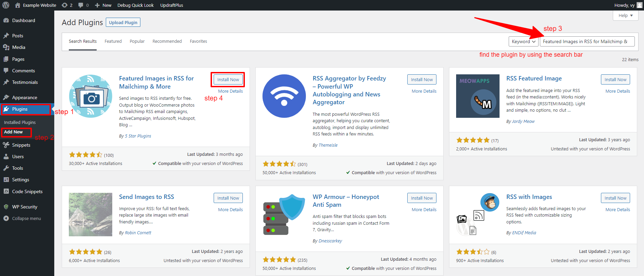
Task: Open author link 5 Star Plugins
Action: pos(138,136)
